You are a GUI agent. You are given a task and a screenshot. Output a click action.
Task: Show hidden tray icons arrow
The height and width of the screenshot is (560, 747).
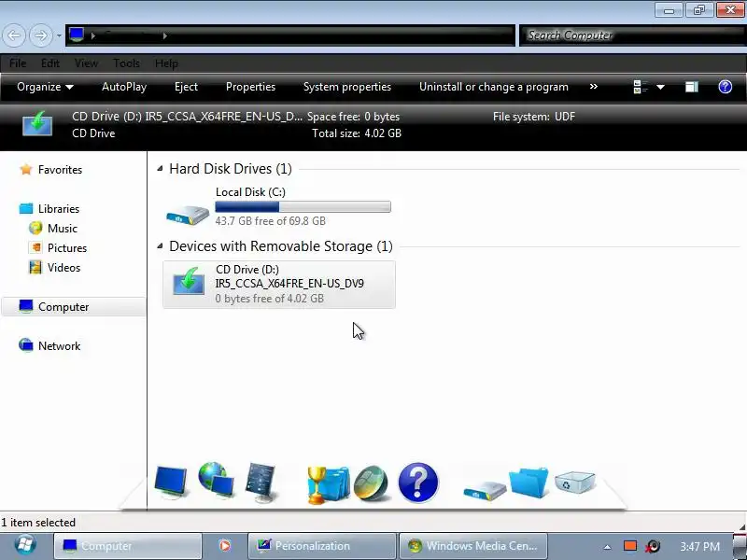click(x=607, y=547)
